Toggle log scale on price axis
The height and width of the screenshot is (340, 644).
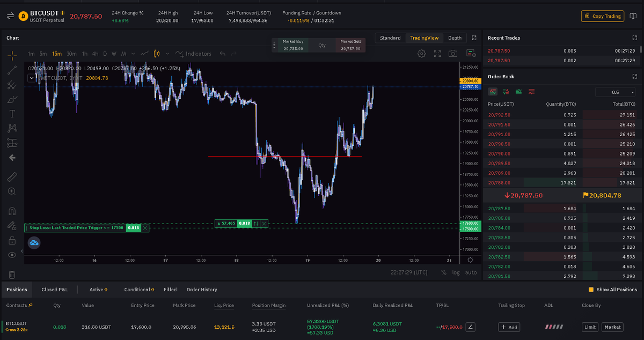(x=456, y=272)
